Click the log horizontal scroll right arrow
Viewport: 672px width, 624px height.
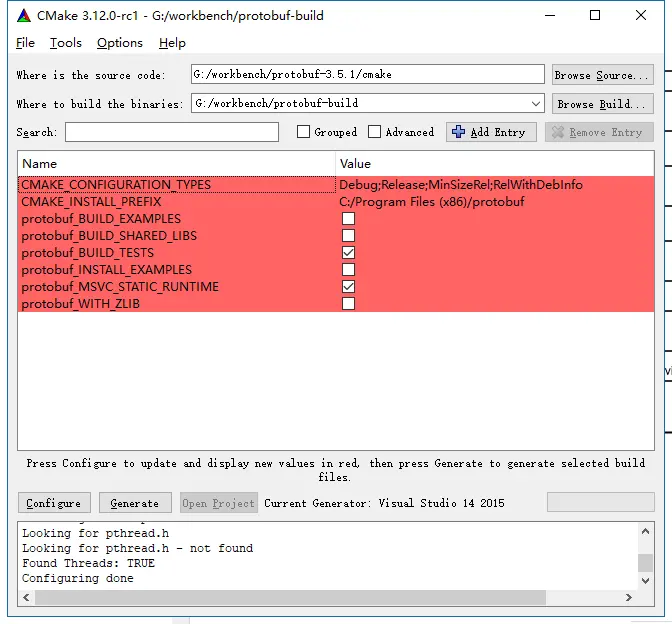click(629, 597)
